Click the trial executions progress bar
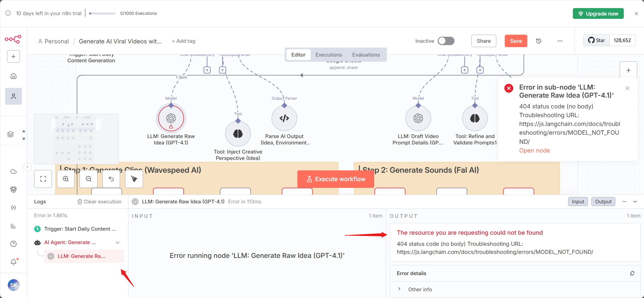The width and height of the screenshot is (644, 298). (x=102, y=13)
